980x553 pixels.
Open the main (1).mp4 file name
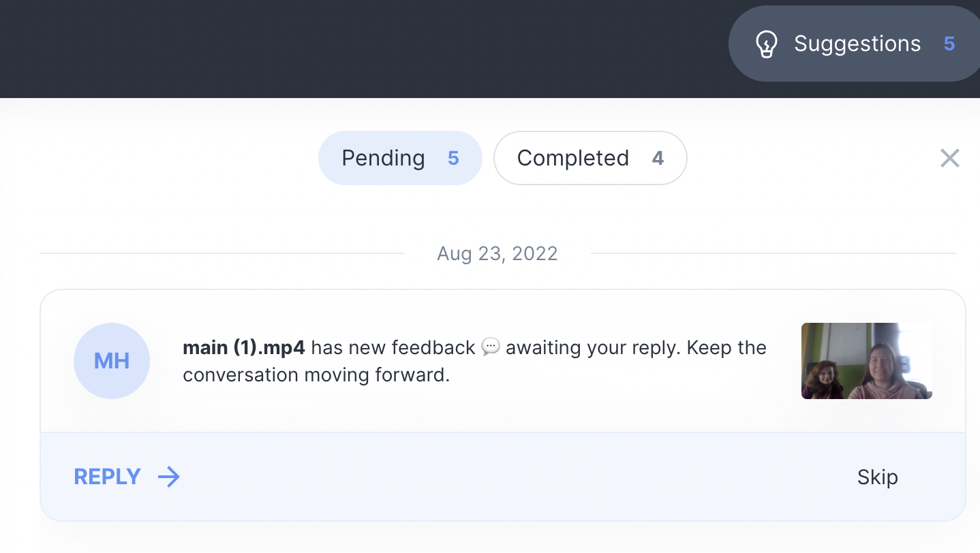click(x=245, y=348)
